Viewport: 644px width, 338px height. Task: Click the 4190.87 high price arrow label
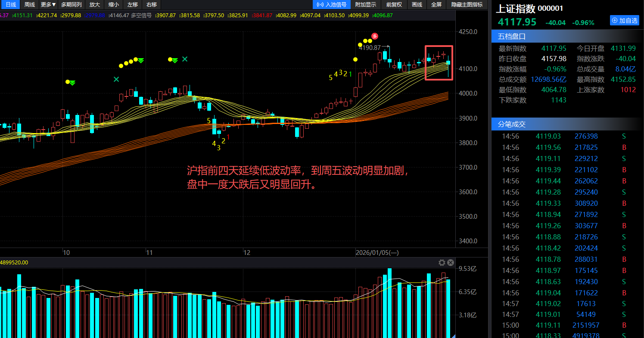tap(373, 47)
